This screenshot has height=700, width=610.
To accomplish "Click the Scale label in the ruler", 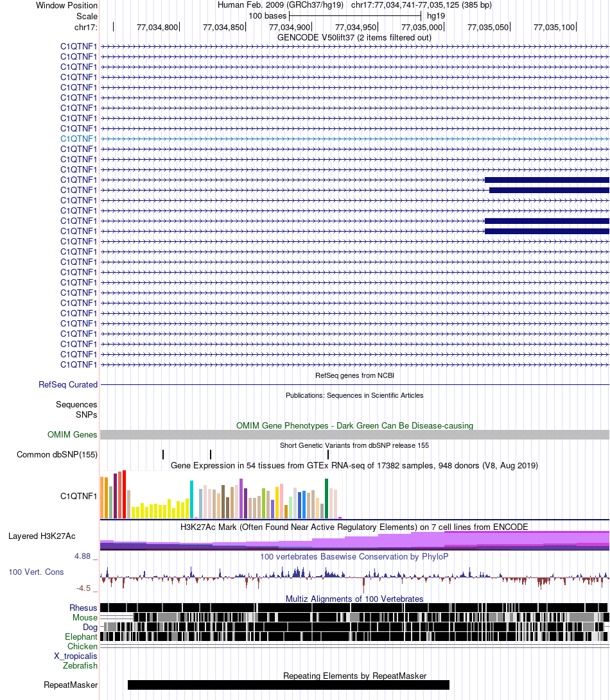I will (x=87, y=17).
